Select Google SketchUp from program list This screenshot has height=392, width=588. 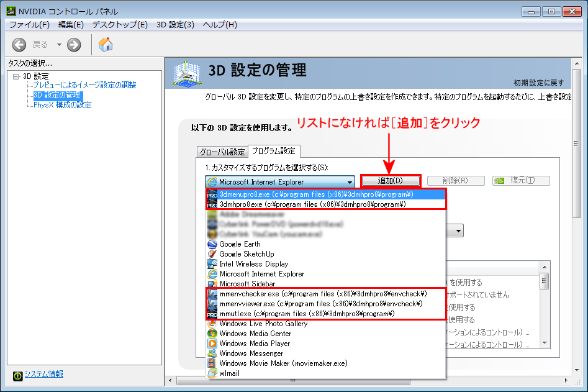click(247, 254)
